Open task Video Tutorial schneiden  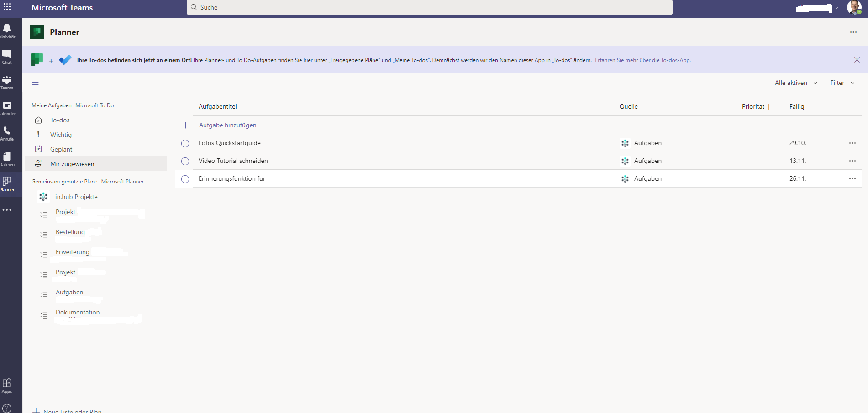[x=233, y=161]
